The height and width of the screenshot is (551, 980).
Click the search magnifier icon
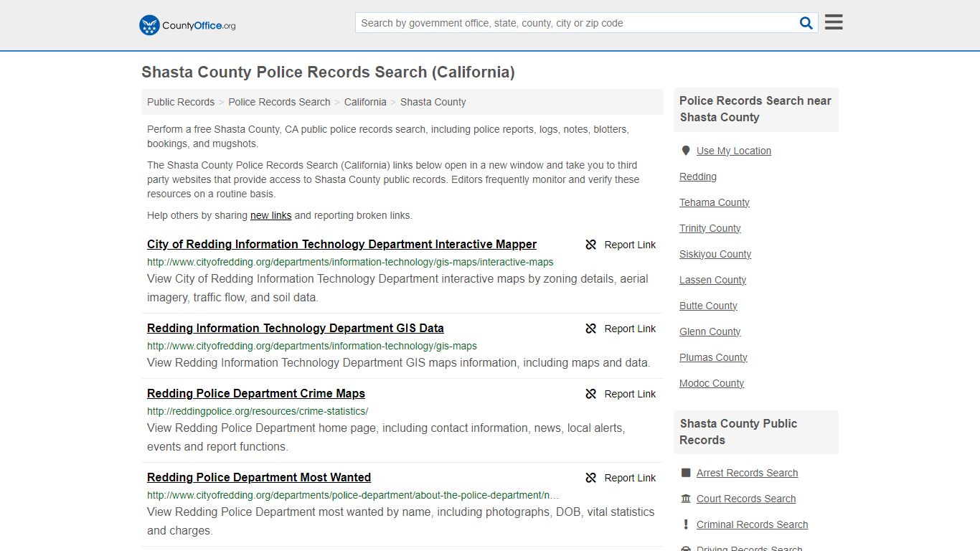click(x=806, y=23)
